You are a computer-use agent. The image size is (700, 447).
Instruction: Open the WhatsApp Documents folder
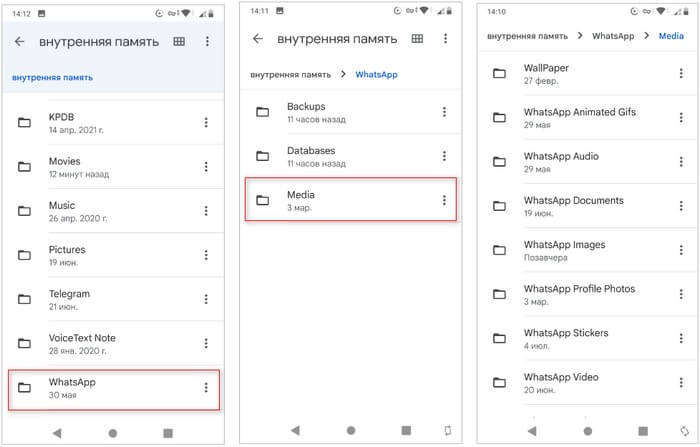pyautogui.click(x=588, y=206)
